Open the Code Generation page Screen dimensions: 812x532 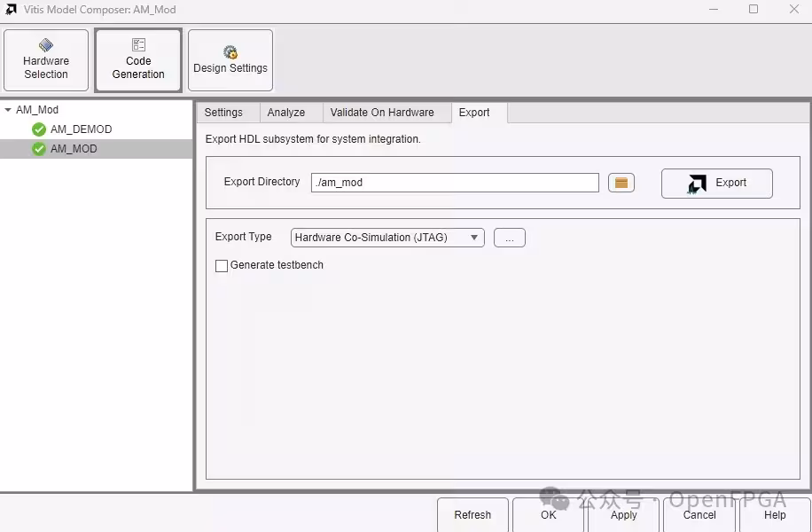138,60
